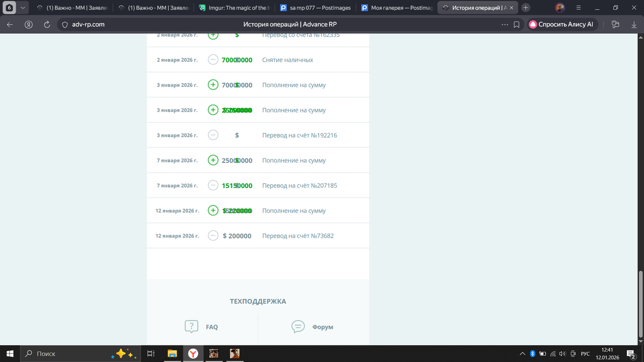Open the volume control tray icon

coord(562,353)
